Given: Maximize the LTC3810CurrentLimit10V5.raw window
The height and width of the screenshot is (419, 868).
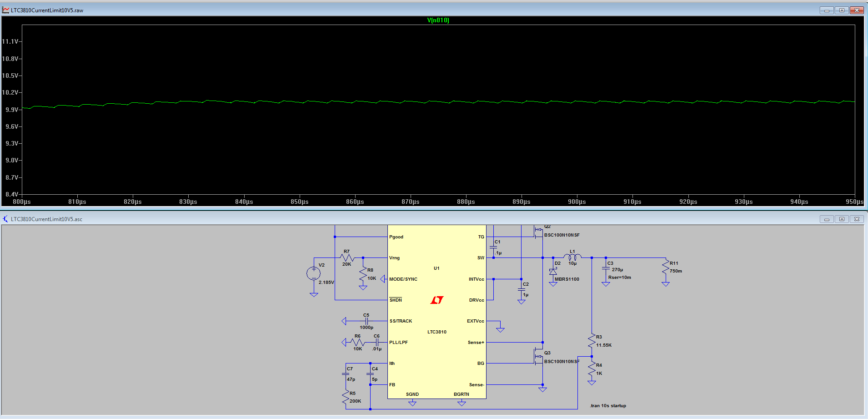Looking at the screenshot, I should [842, 10].
